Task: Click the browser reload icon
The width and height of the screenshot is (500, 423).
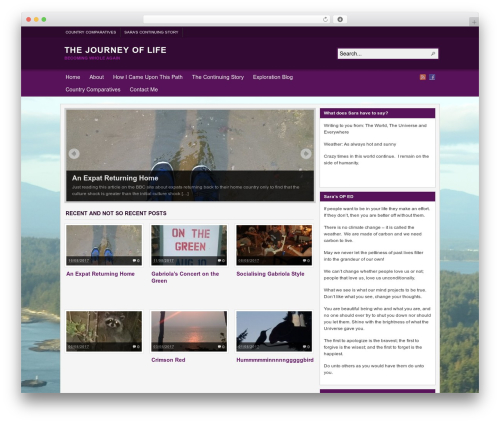Action: click(325, 19)
